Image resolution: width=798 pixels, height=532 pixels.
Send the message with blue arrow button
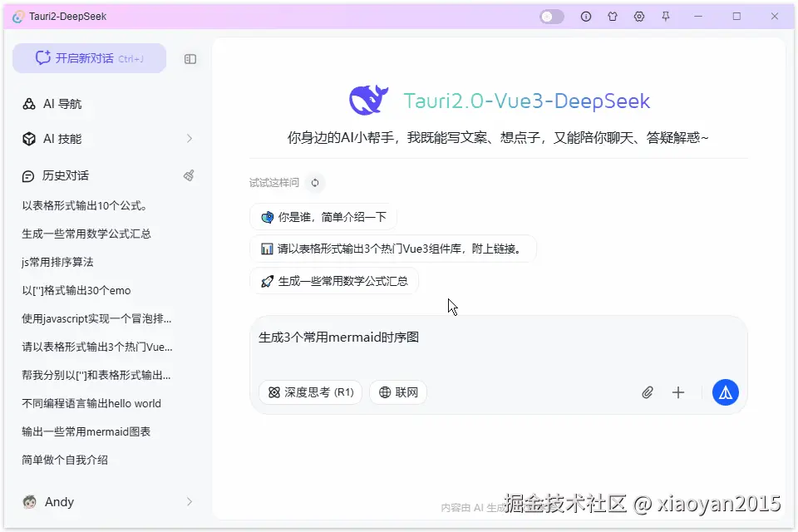point(725,392)
